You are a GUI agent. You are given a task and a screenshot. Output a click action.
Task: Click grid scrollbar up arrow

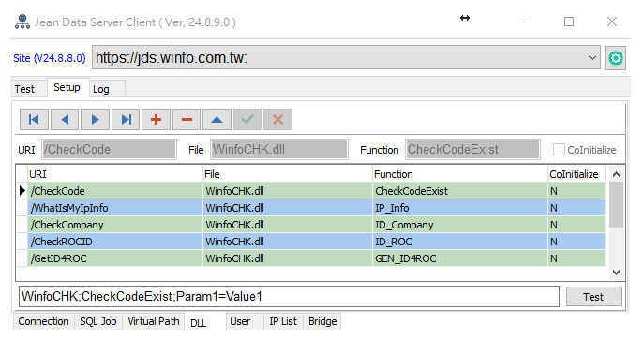pyautogui.click(x=616, y=174)
